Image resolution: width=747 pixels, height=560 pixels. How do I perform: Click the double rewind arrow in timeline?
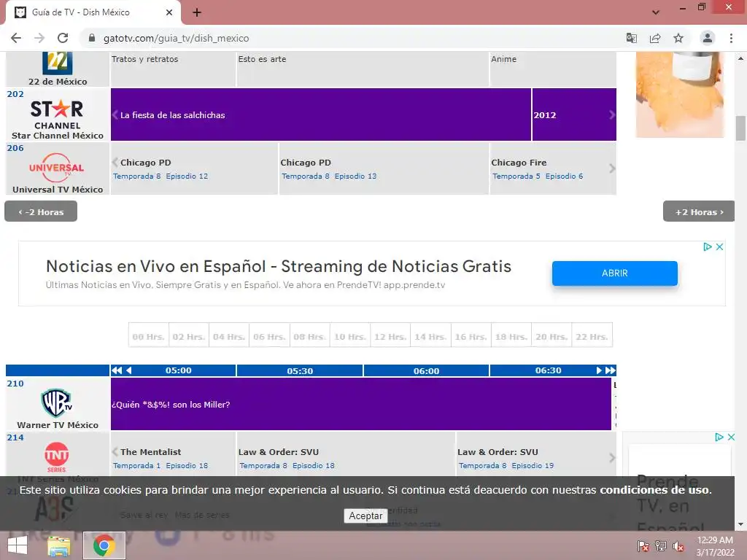pyautogui.click(x=117, y=370)
